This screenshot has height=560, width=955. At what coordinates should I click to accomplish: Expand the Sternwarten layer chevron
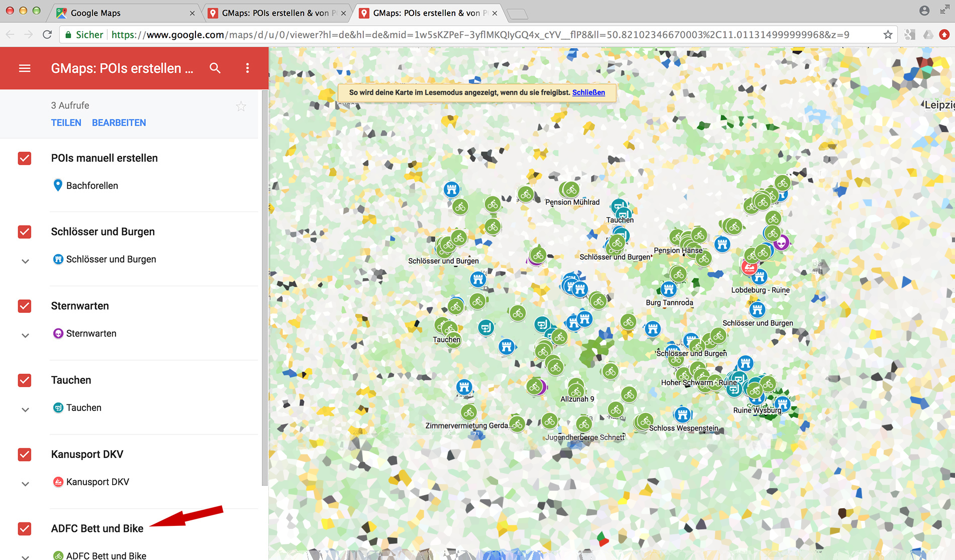coord(25,335)
